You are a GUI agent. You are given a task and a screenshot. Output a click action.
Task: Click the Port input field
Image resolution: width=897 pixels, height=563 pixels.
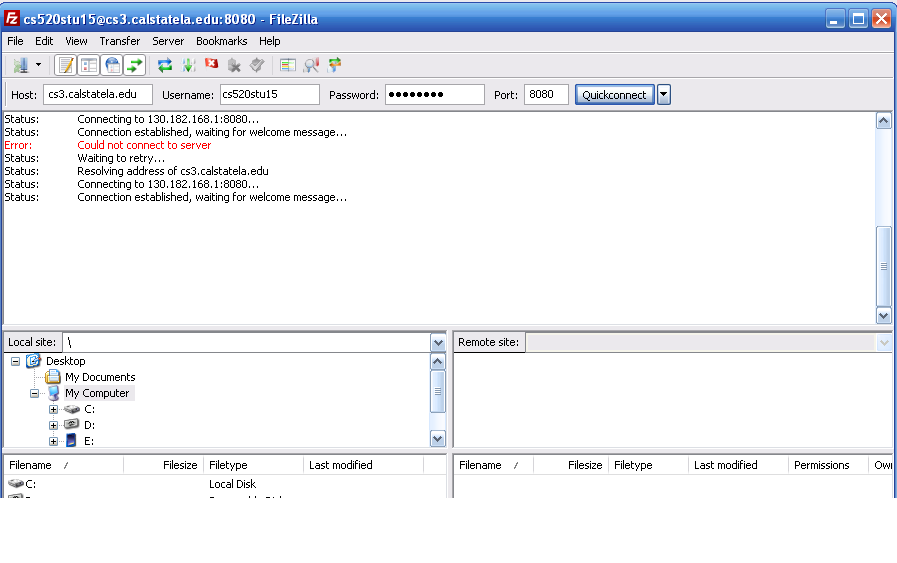(x=545, y=95)
